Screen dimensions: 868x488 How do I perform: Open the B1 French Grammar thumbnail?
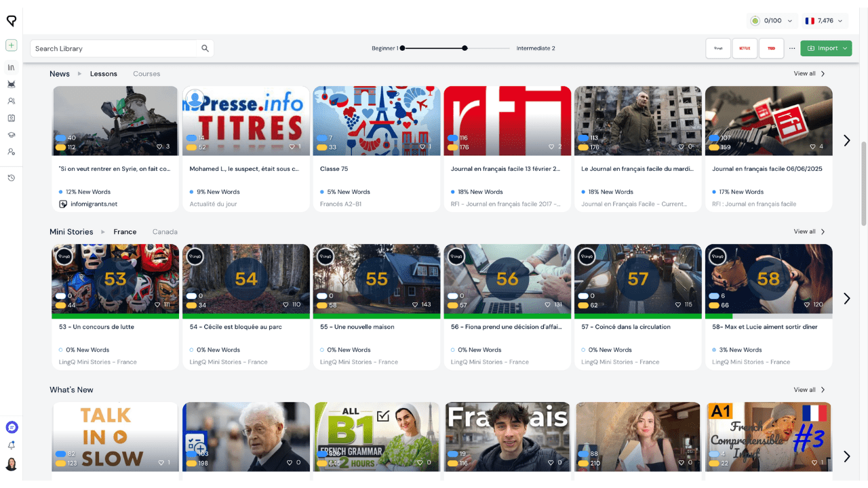(376, 436)
